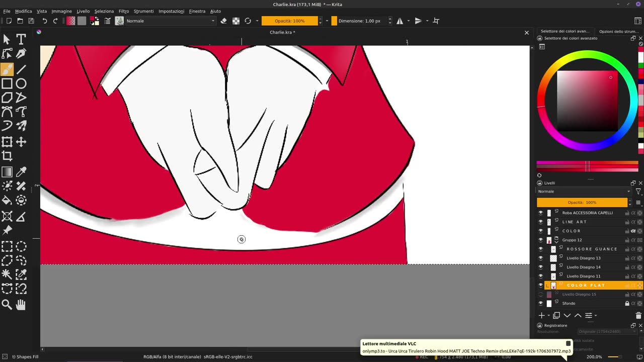This screenshot has width=644, height=362.
Task: Select the Polygon tool
Action: pyautogui.click(x=7, y=98)
